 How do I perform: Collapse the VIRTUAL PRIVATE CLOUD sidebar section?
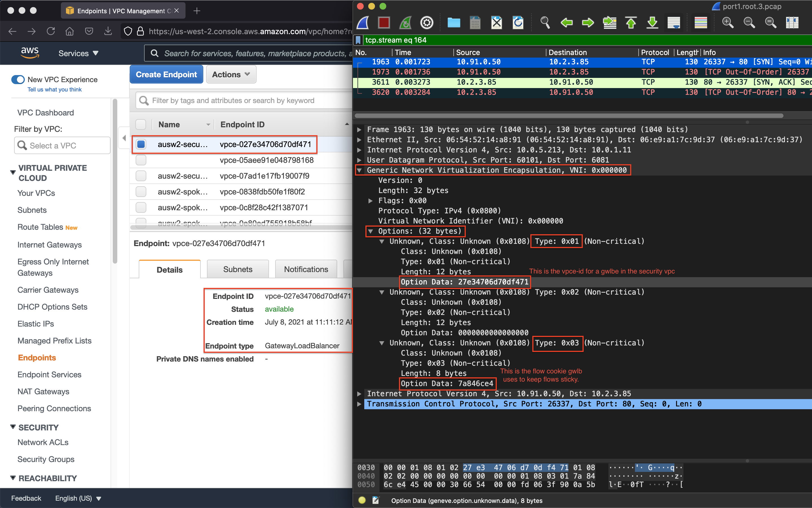point(13,172)
